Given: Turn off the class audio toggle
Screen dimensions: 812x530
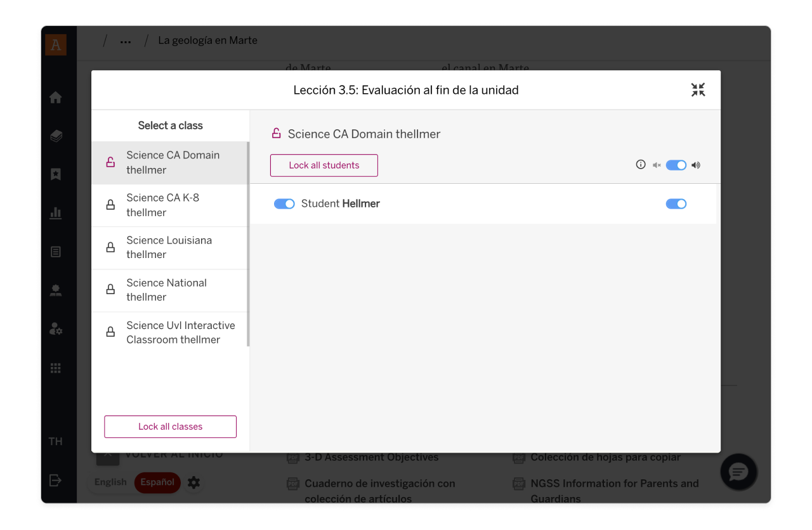Looking at the screenshot, I should click(x=676, y=164).
